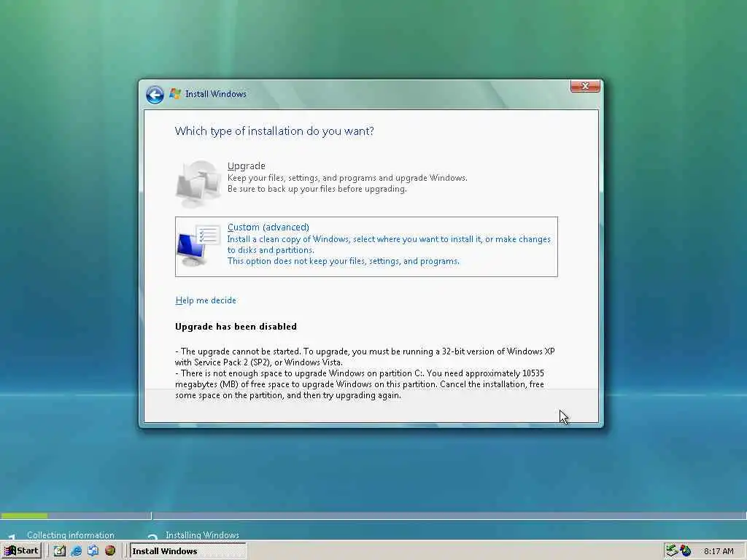The height and width of the screenshot is (560, 747).
Task: Open Outlook Express quick launch icon
Action: (x=93, y=551)
